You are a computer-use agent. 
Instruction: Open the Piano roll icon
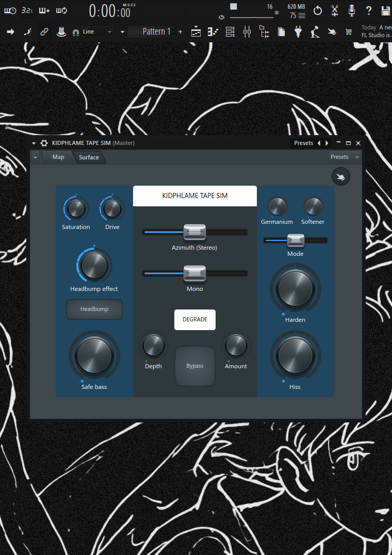coord(213,32)
